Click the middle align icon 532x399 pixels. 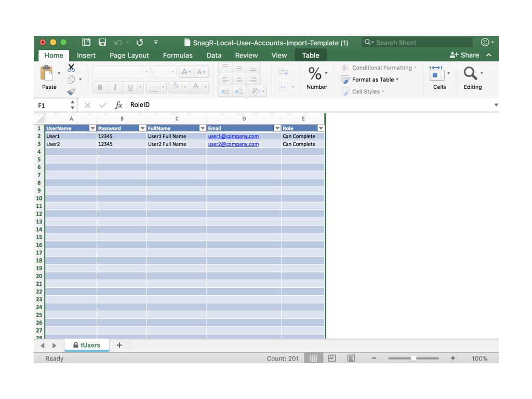[x=239, y=68]
